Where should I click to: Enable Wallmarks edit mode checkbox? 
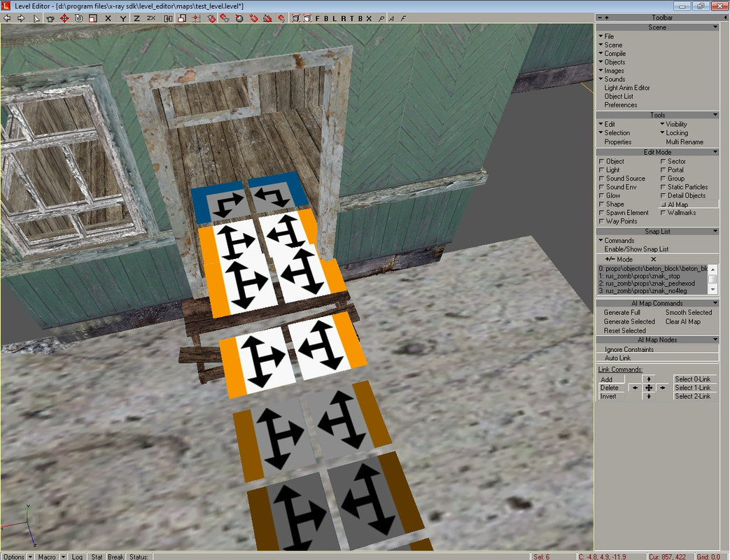(663, 213)
